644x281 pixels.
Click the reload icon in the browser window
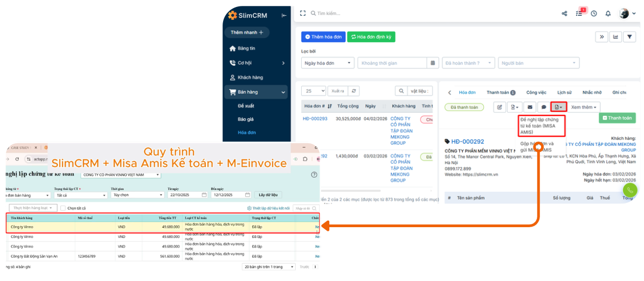coord(17,159)
